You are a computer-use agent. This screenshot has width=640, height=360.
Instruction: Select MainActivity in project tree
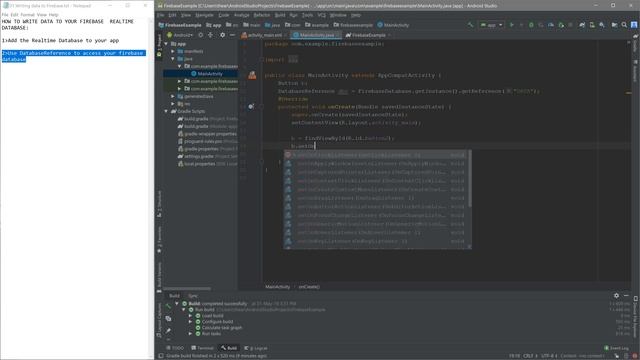[x=207, y=74]
